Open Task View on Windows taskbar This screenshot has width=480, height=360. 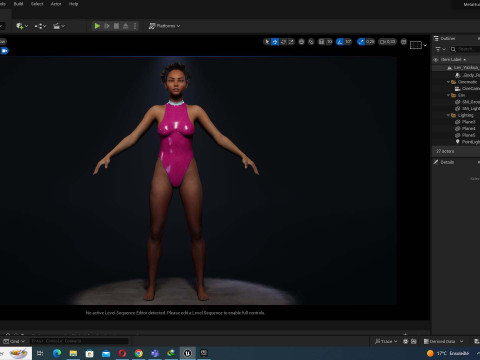click(40, 353)
